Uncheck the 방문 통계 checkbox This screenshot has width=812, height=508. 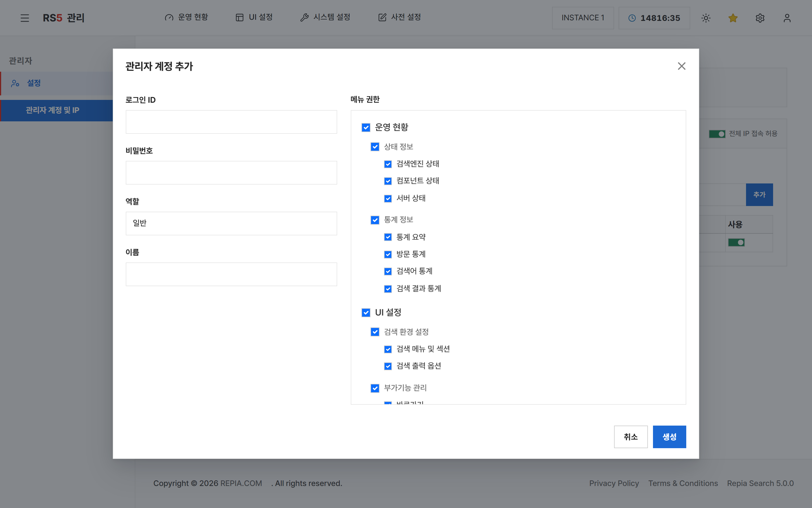coord(388,254)
